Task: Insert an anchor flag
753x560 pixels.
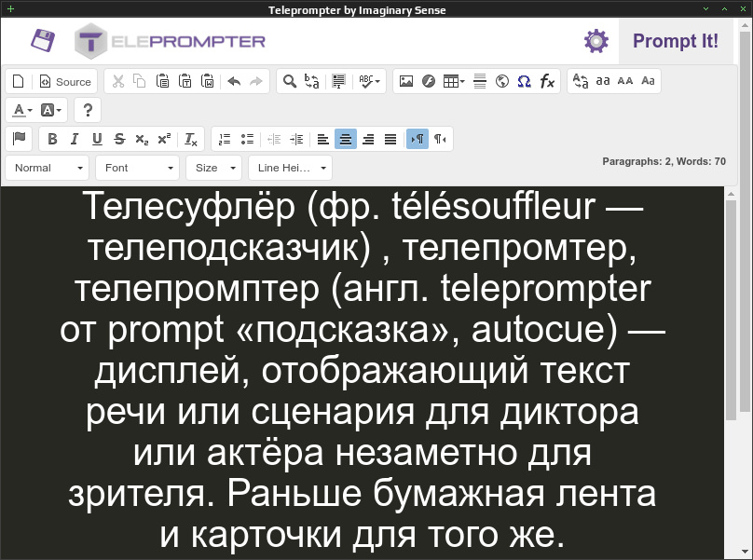Action: pos(19,139)
